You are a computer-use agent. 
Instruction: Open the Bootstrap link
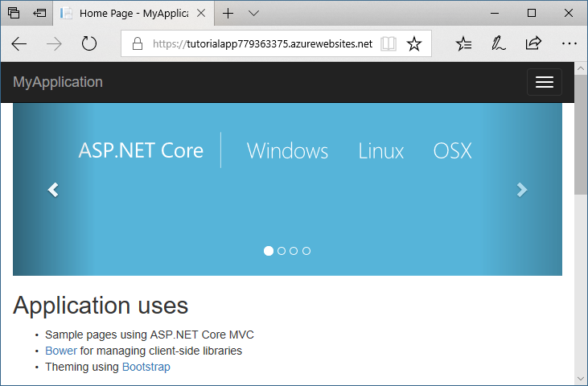(146, 367)
